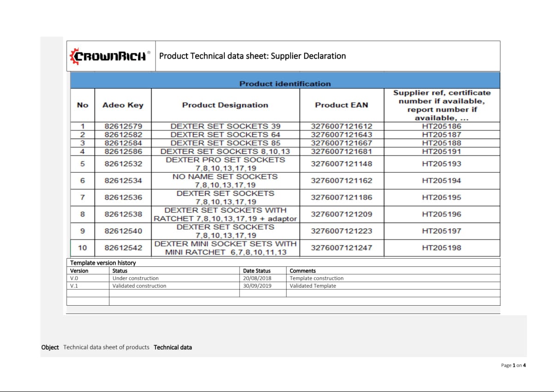Click the Template version history heading
The height and width of the screenshot is (392, 554).
(x=103, y=263)
